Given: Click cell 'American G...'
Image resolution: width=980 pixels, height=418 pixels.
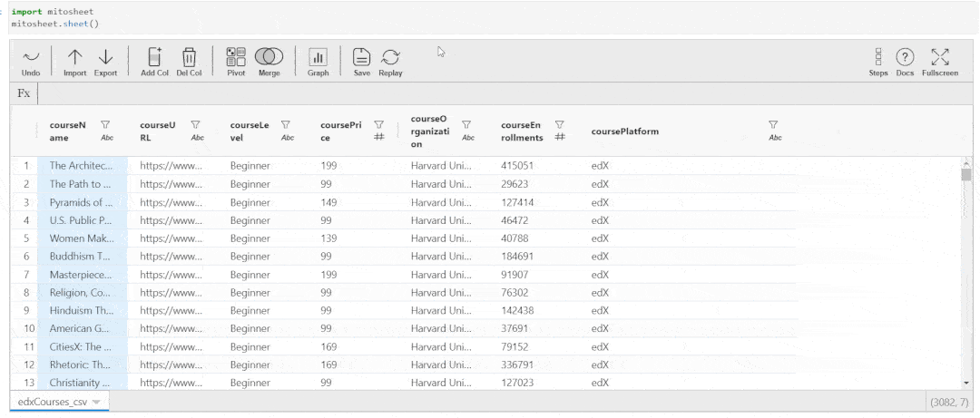Looking at the screenshot, I should tap(83, 328).
